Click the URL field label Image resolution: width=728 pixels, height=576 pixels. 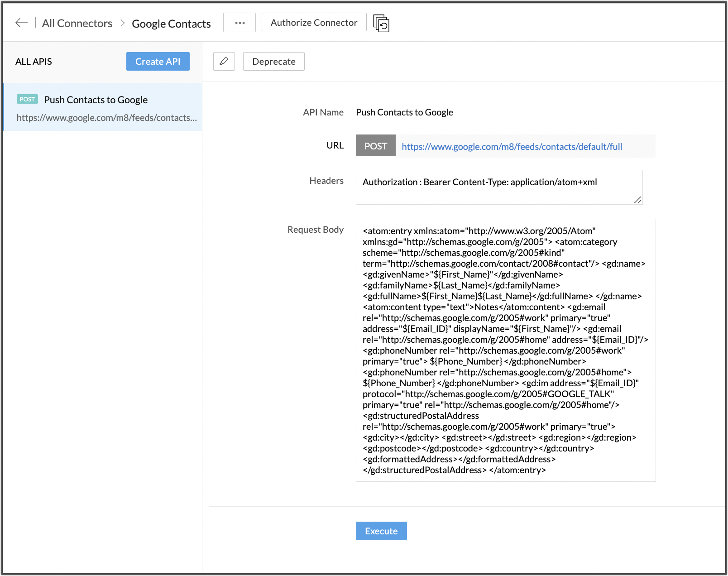(335, 145)
